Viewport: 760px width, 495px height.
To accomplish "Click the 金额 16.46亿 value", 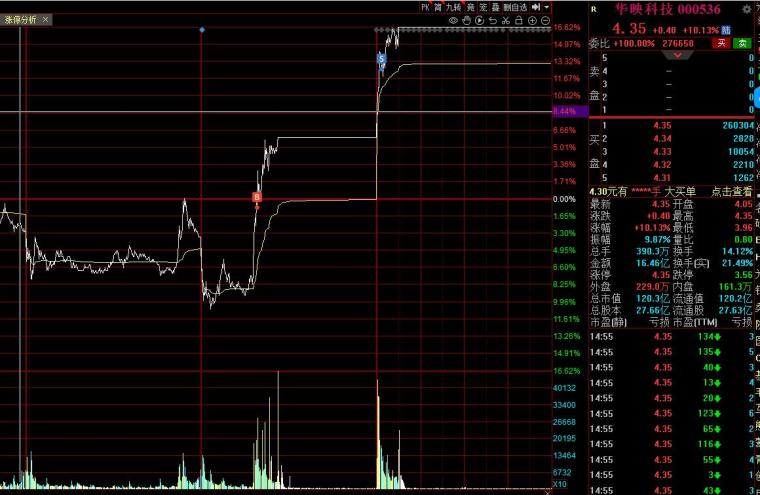I will [652, 263].
